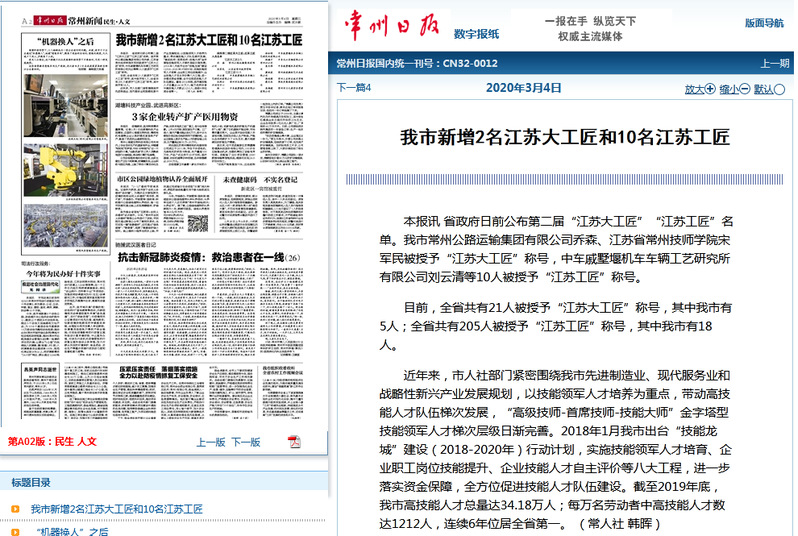Go to previous page 上一版
Image resolution: width=798 pixels, height=536 pixels.
point(211,442)
